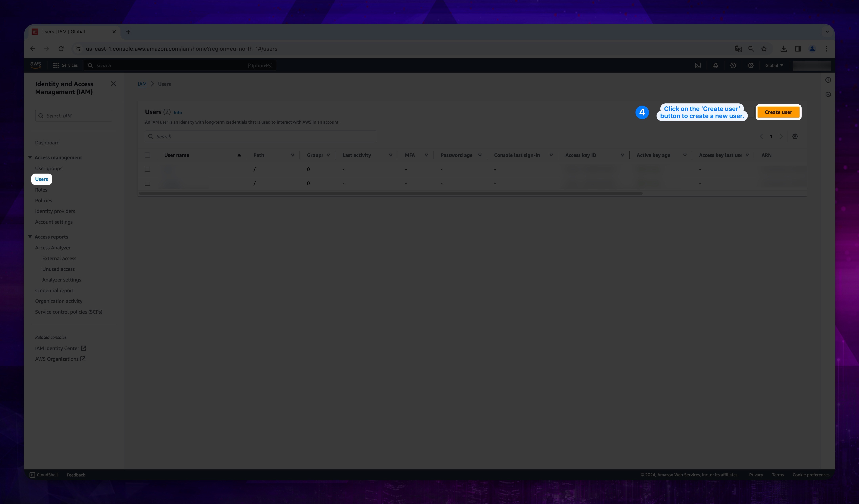
Task: Select Users in the sidebar
Action: pyautogui.click(x=42, y=179)
